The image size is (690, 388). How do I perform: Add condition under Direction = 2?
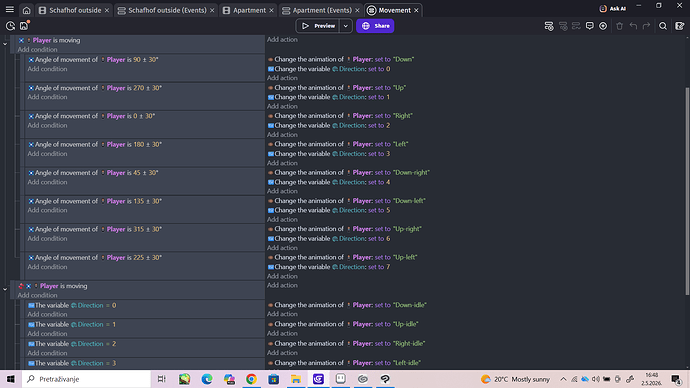click(x=47, y=353)
